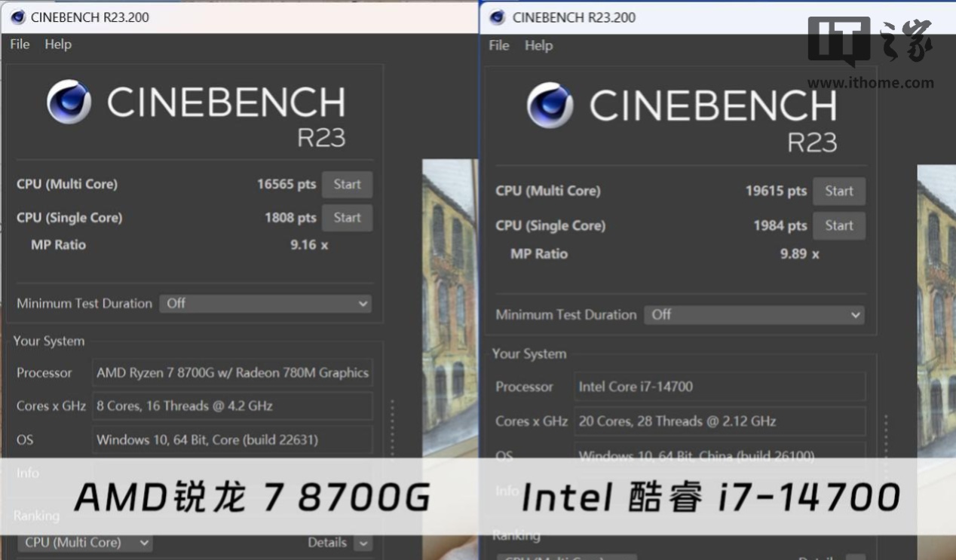
Task: Open Help menu in the right window
Action: (x=538, y=45)
